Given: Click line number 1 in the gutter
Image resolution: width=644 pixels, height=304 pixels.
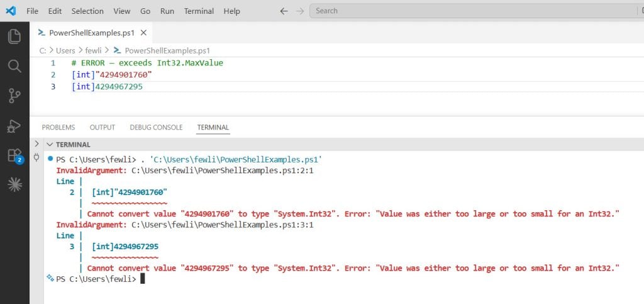Looking at the screenshot, I should point(53,64).
